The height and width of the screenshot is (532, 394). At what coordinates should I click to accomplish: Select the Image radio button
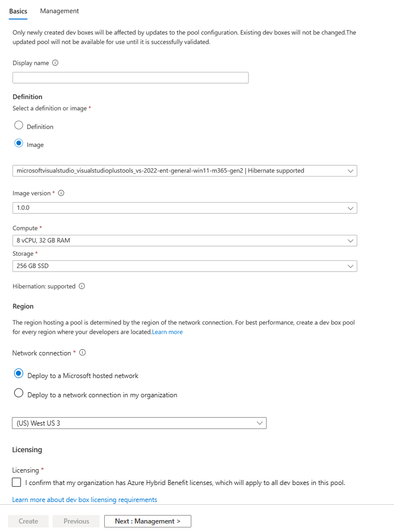pos(19,144)
